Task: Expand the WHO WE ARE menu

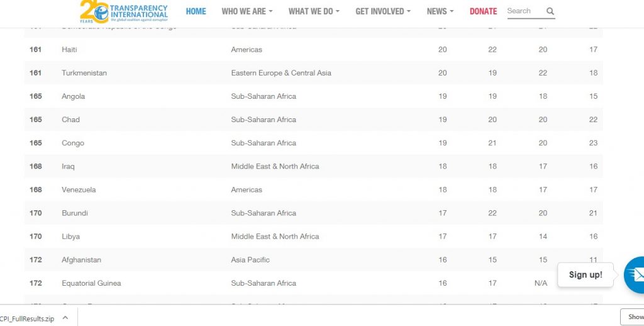Action: point(247,11)
